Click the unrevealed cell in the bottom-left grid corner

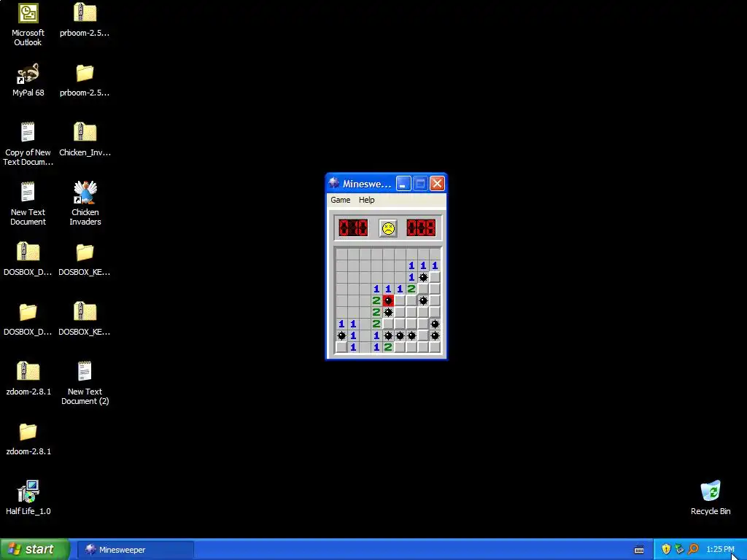pos(341,347)
